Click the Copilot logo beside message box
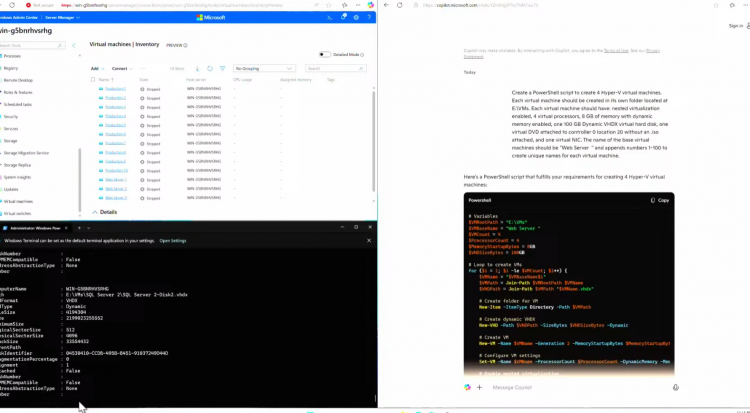The height and width of the screenshot is (413, 750). click(467, 388)
